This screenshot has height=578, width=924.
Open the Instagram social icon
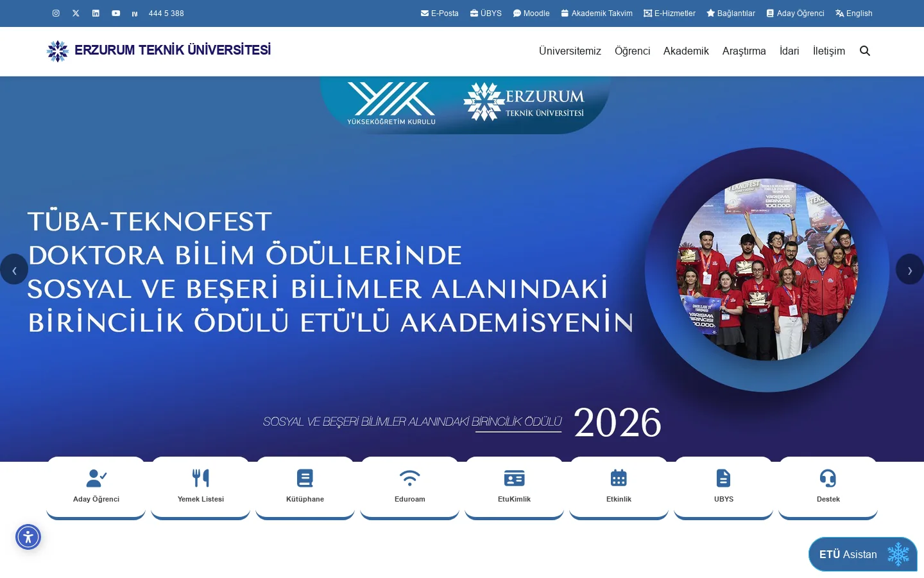pyautogui.click(x=56, y=13)
